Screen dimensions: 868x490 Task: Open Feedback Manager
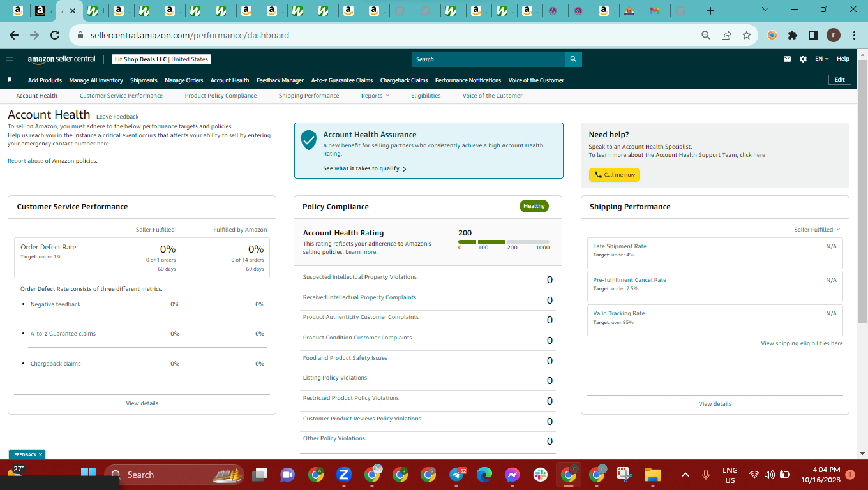pyautogui.click(x=280, y=80)
